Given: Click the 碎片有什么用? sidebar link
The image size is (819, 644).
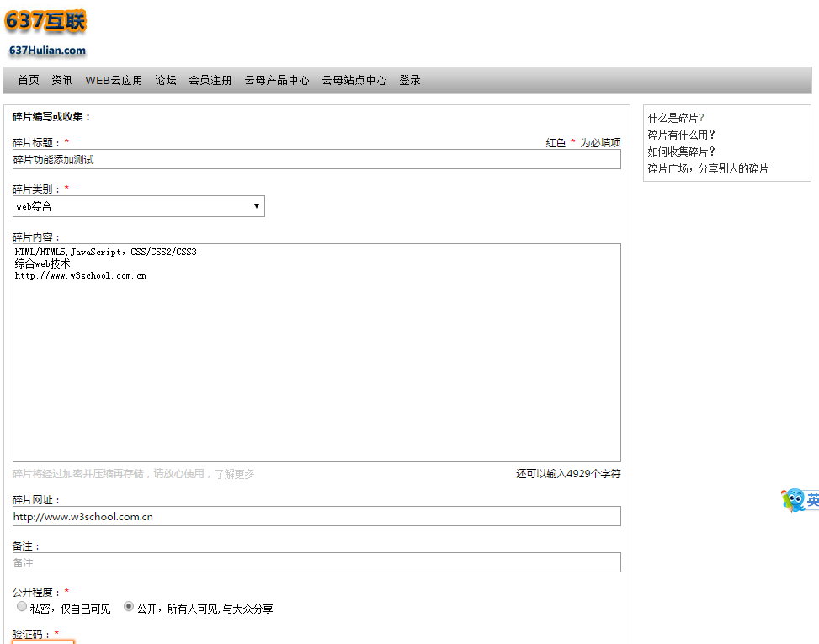Looking at the screenshot, I should click(681, 135).
